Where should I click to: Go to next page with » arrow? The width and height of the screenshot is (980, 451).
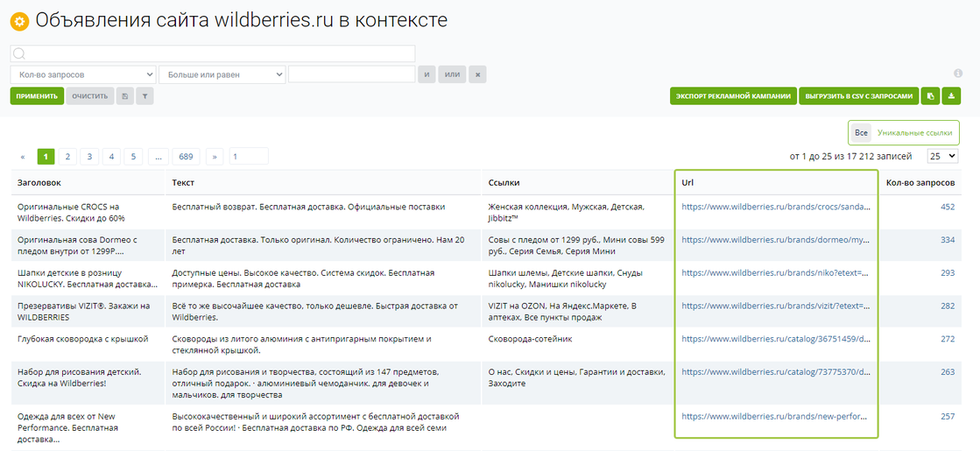(215, 157)
